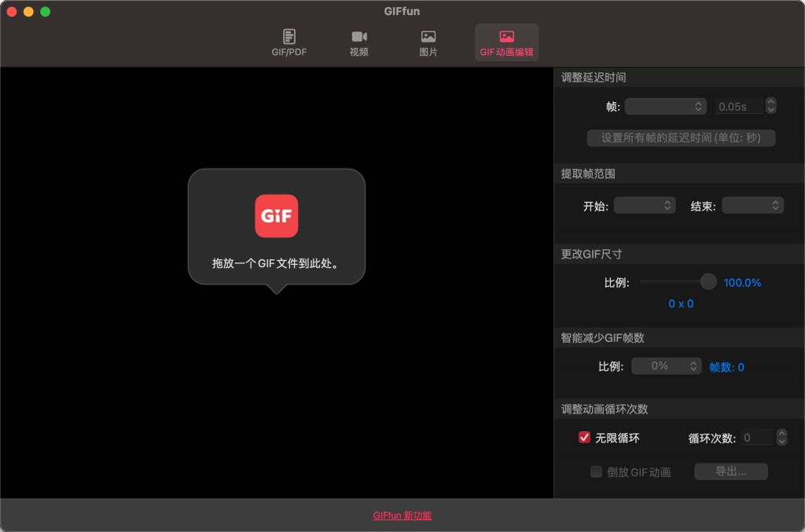Select the GIF/PDF tool in the toolbar

pyautogui.click(x=289, y=42)
